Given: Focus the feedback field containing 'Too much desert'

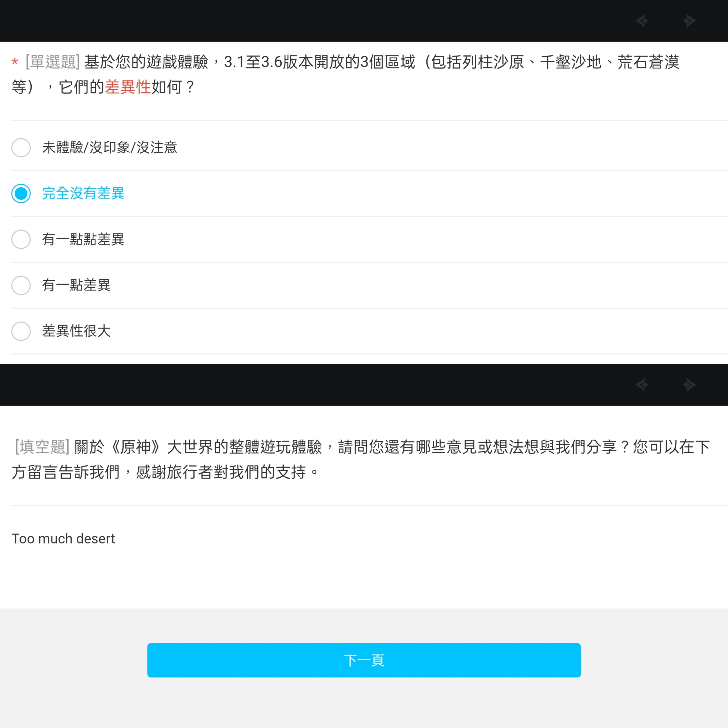Looking at the screenshot, I should click(364, 557).
